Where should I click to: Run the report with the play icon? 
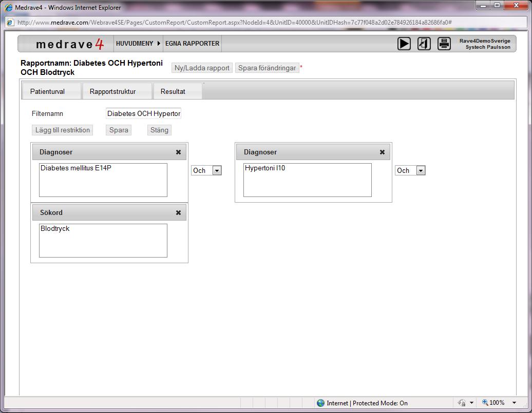[404, 44]
